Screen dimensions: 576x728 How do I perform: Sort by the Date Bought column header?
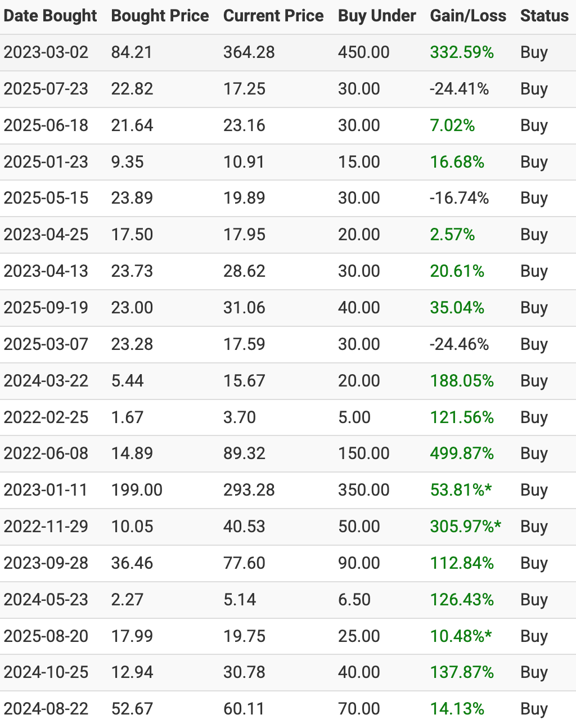click(x=50, y=16)
